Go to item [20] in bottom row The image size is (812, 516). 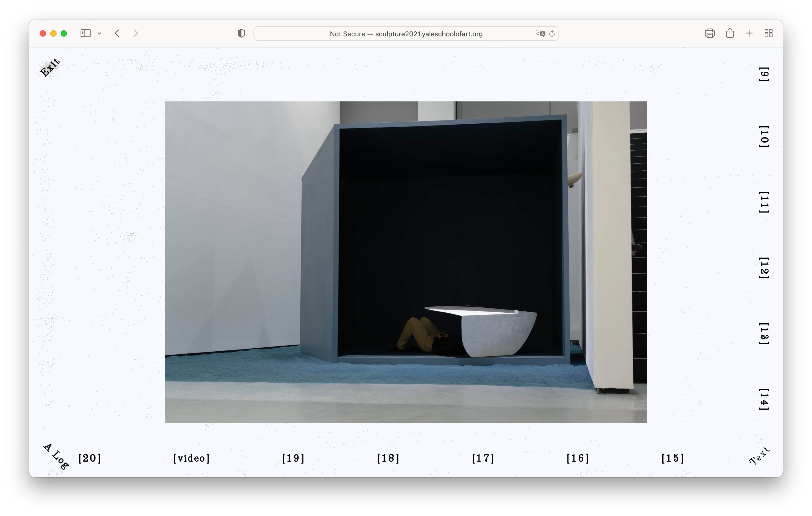(89, 458)
